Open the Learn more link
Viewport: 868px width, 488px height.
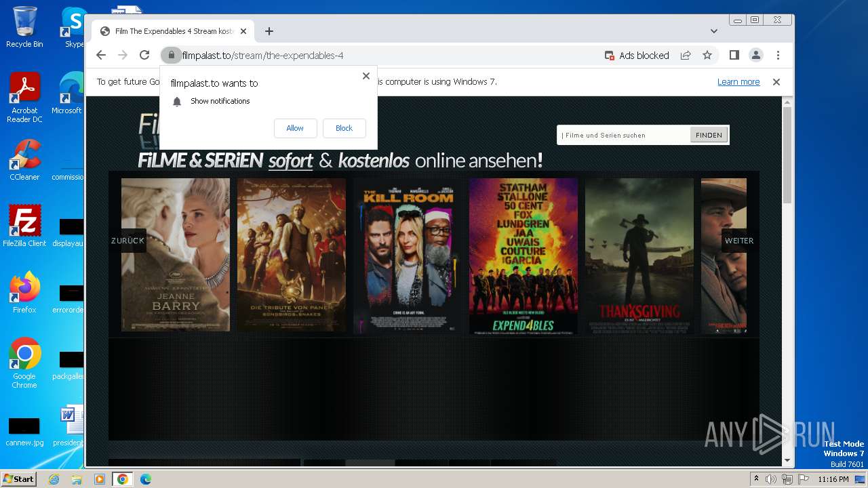pos(738,82)
